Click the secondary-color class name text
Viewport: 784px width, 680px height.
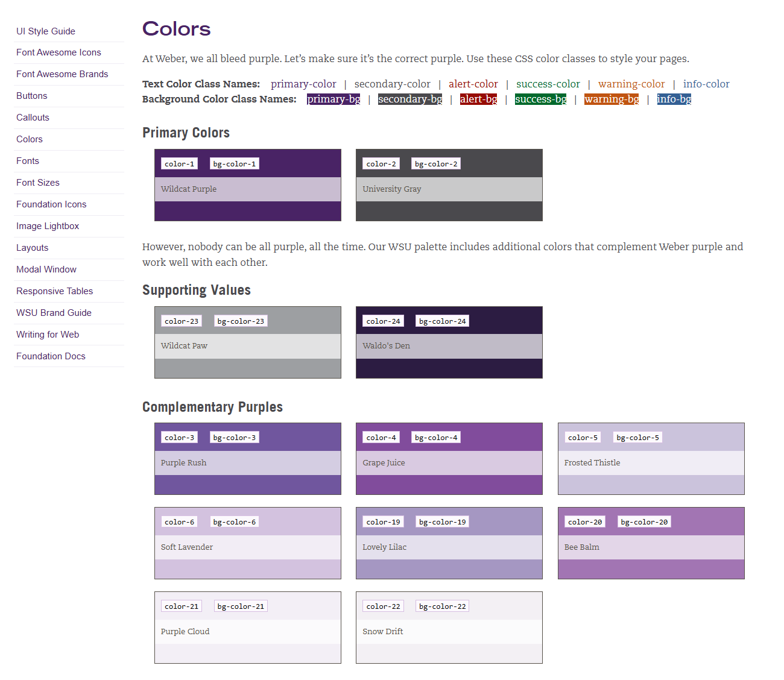393,84
